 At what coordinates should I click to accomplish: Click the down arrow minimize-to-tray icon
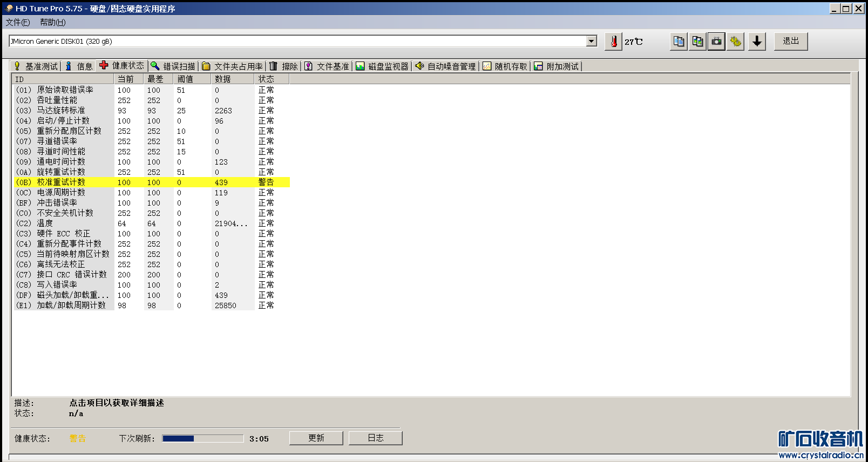click(x=757, y=42)
